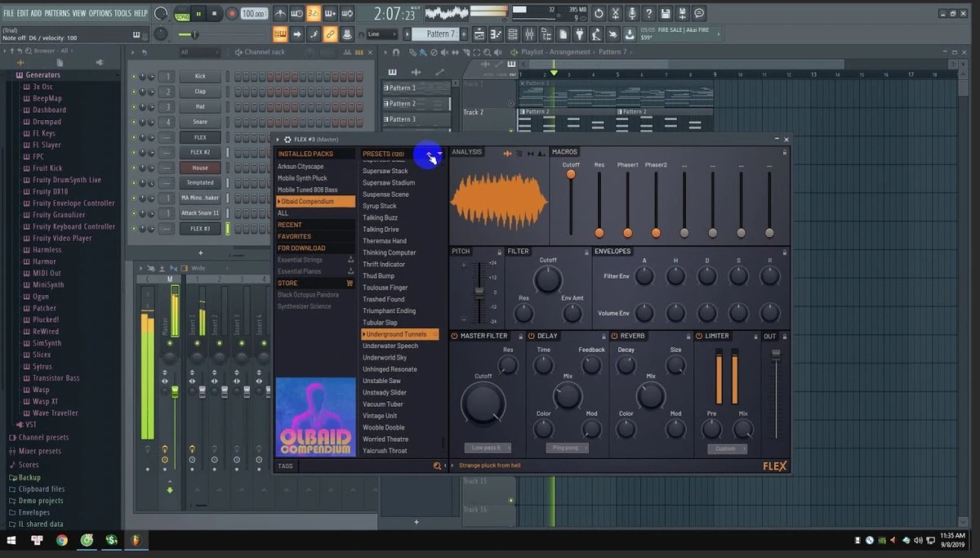Click the search magnifier icon in FLEX tags bar

[437, 466]
